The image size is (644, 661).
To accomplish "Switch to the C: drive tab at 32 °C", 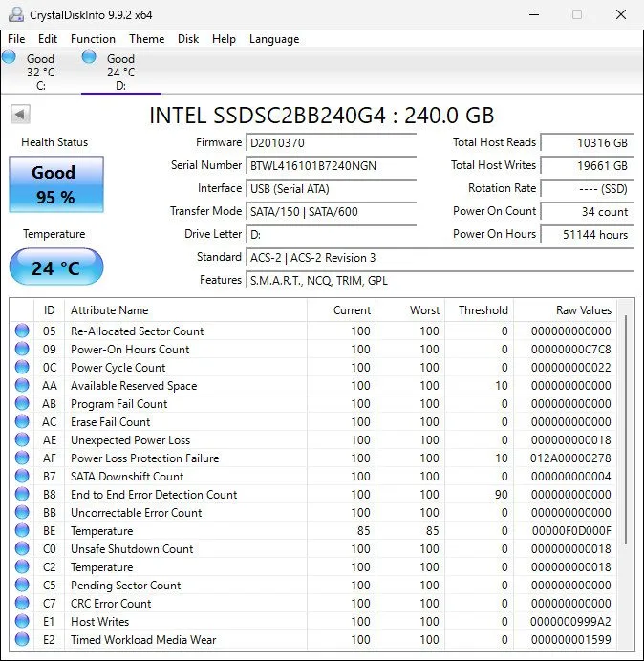I will (41, 71).
